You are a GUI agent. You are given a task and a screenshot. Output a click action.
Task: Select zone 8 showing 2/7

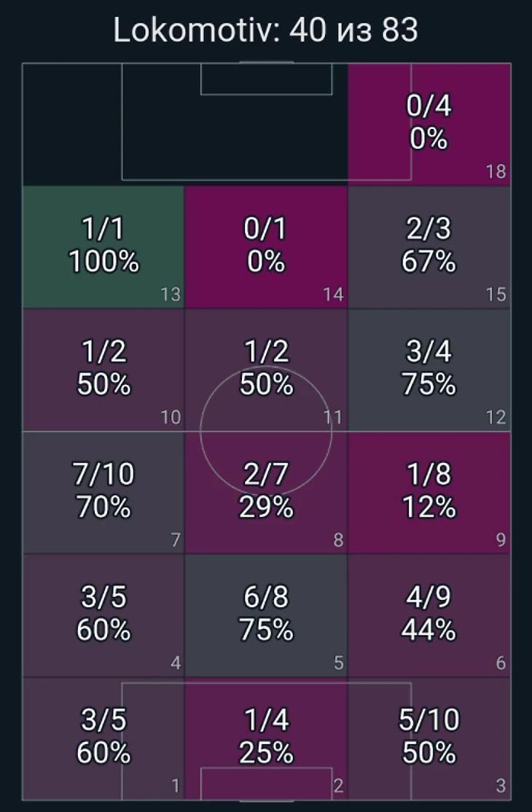tap(266, 493)
